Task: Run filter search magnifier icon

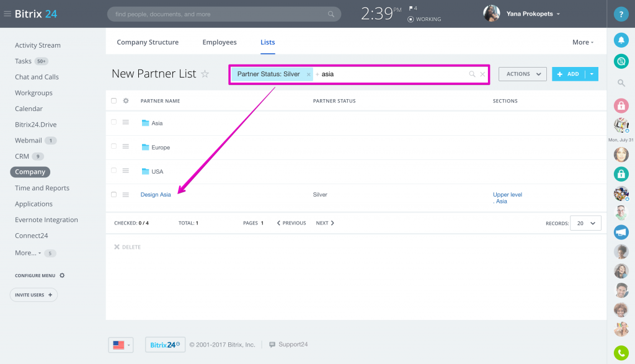Action: [472, 74]
